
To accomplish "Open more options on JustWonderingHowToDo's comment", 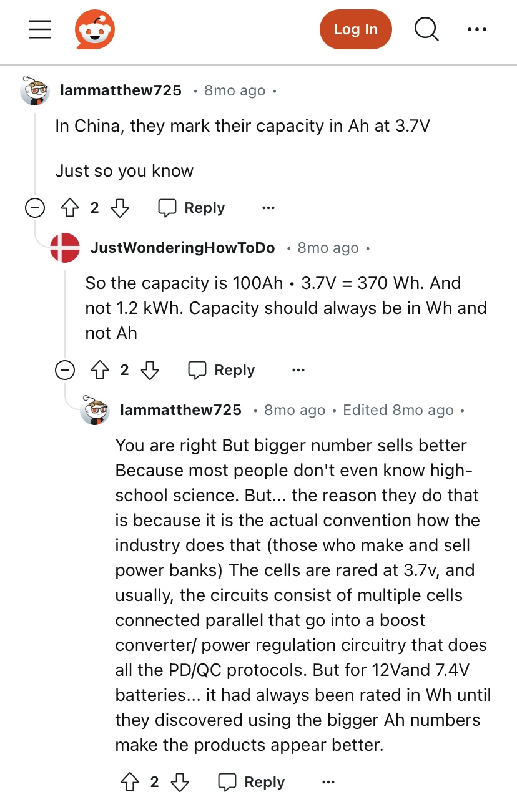I will pos(298,370).
